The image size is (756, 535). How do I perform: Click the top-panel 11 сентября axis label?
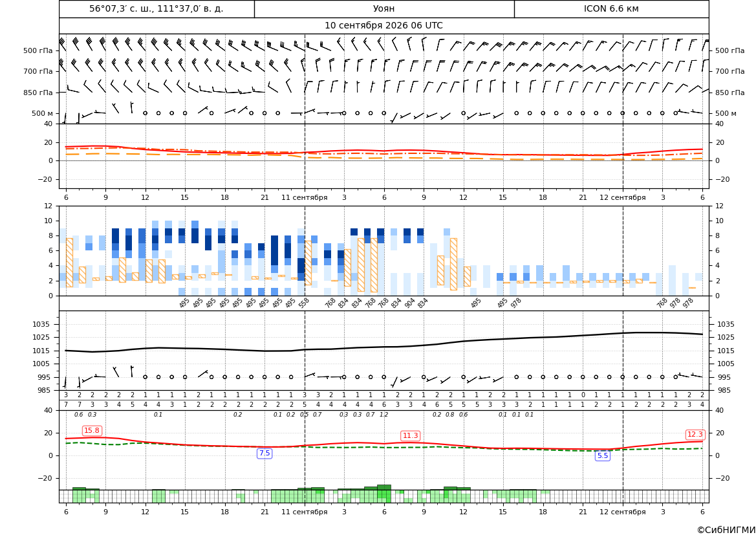tap(304, 197)
